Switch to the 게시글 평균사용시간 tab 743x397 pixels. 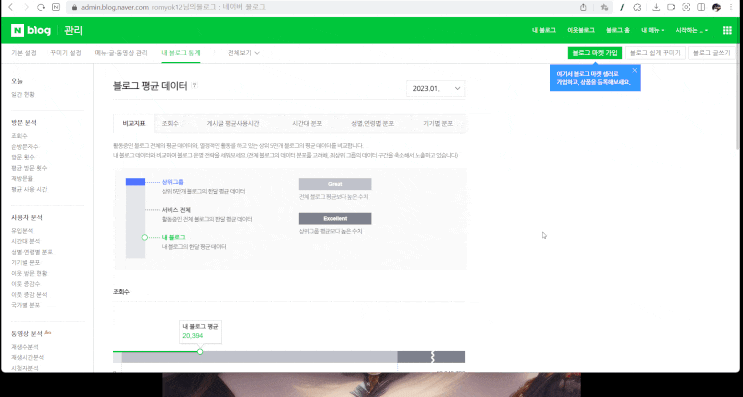coord(233,124)
